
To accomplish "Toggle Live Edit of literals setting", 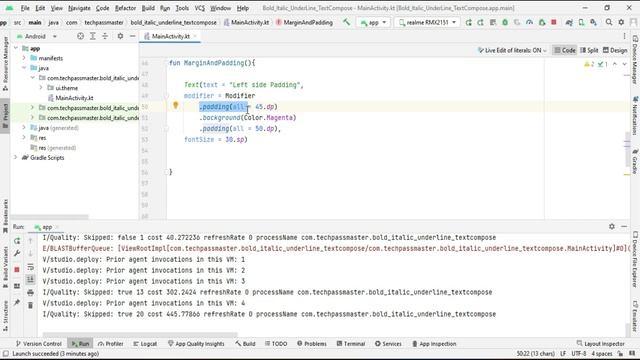I will pyautogui.click(x=512, y=50).
